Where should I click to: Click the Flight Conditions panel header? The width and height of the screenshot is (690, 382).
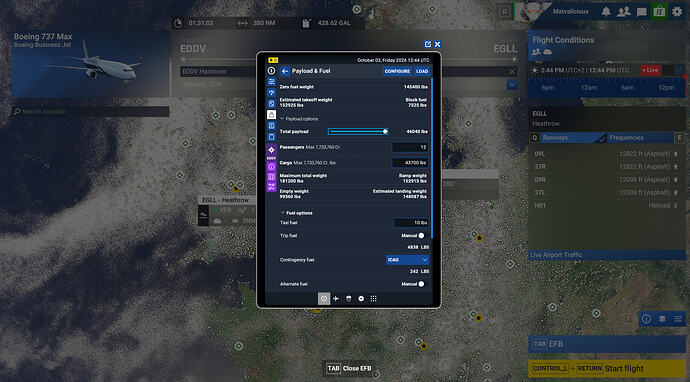[607, 45]
